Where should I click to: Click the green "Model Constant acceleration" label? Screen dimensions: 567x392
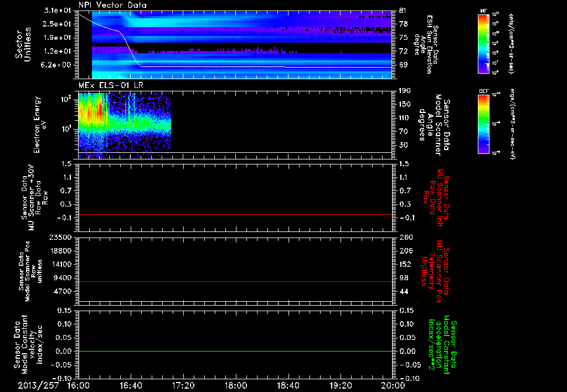point(443,345)
